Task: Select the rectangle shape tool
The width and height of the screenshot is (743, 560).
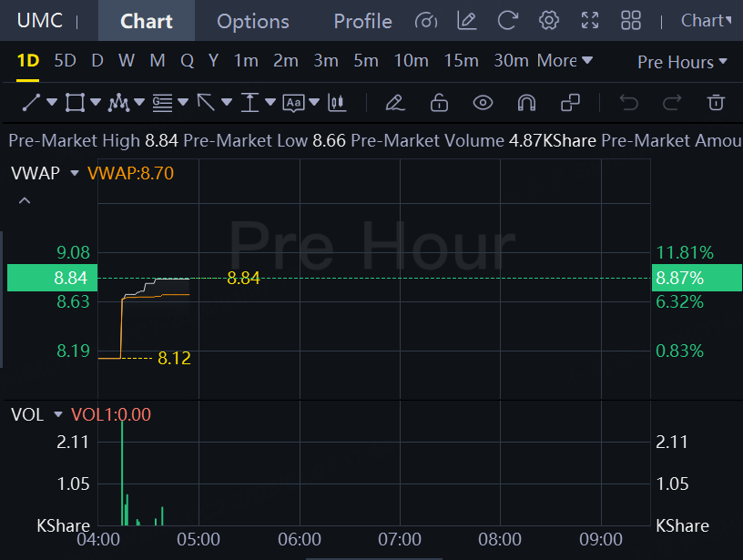Action: [x=75, y=102]
